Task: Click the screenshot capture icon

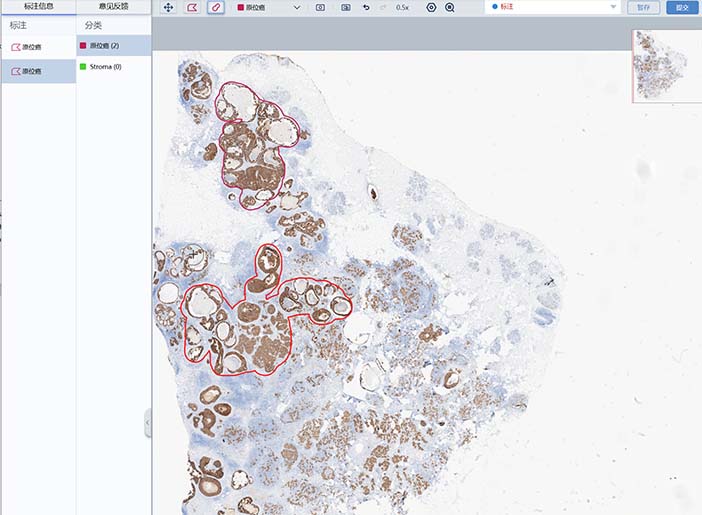Action: click(320, 7)
